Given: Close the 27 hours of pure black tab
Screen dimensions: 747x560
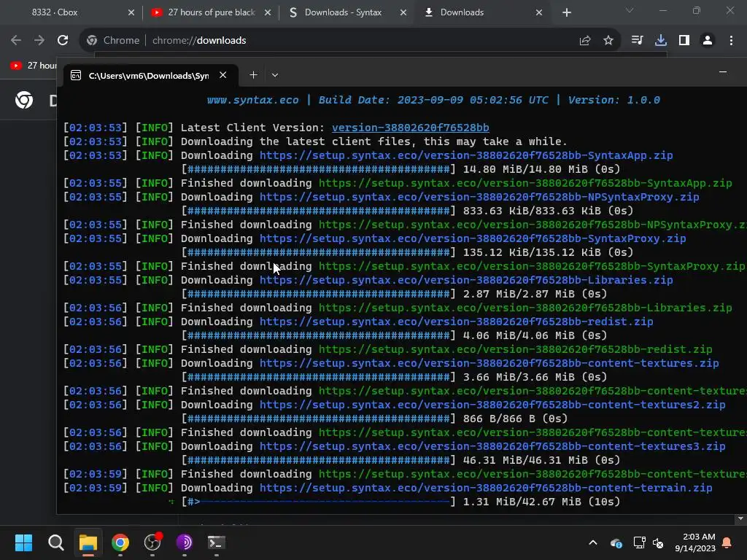Looking at the screenshot, I should 268,12.
